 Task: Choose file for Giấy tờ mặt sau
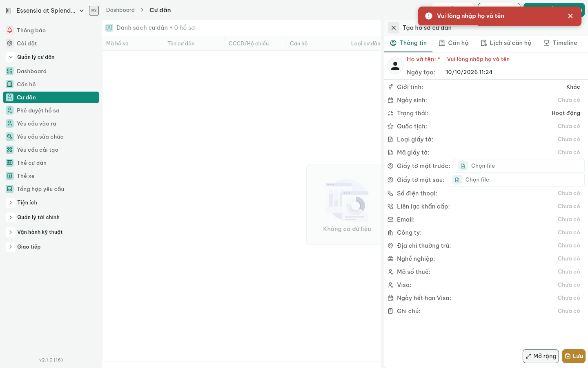[x=516, y=180]
